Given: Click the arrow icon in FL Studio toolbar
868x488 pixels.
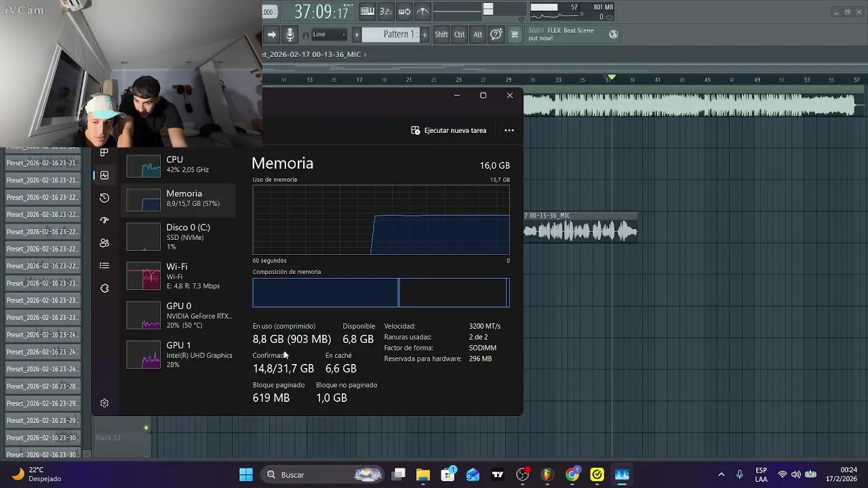Looking at the screenshot, I should pos(271,35).
